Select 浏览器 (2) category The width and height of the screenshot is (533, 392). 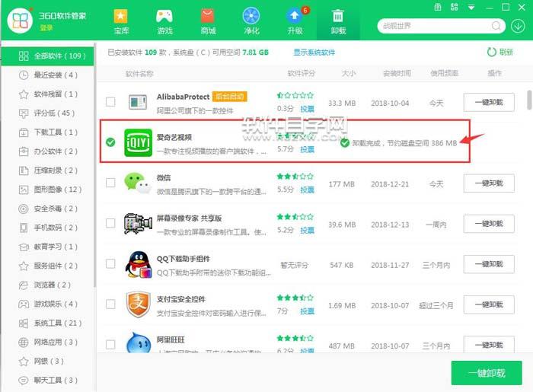tap(47, 285)
